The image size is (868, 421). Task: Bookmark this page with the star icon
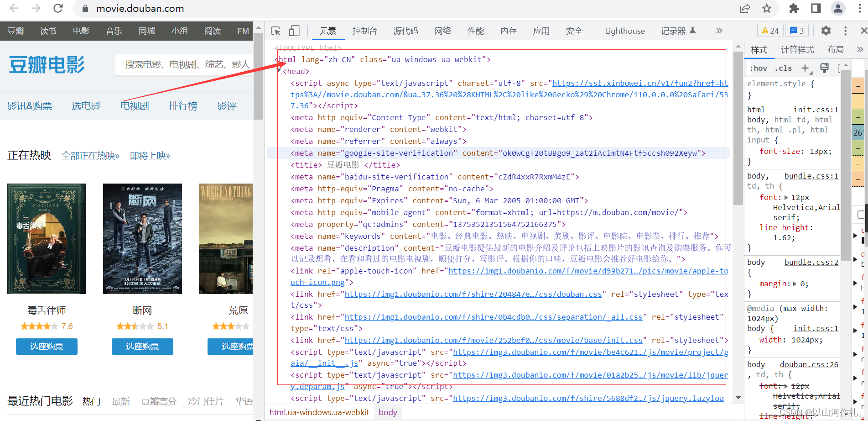767,8
